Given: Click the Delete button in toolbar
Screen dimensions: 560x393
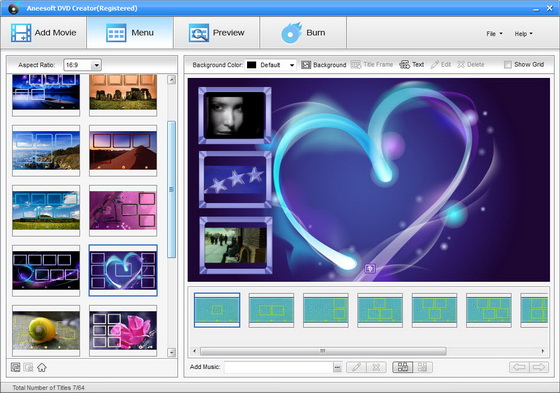Looking at the screenshot, I should [x=471, y=65].
